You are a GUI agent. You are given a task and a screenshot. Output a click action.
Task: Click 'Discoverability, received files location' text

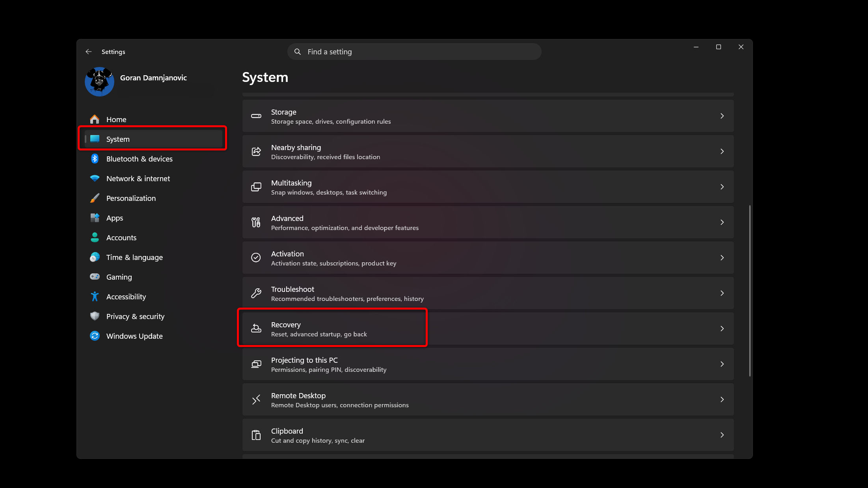tap(326, 157)
